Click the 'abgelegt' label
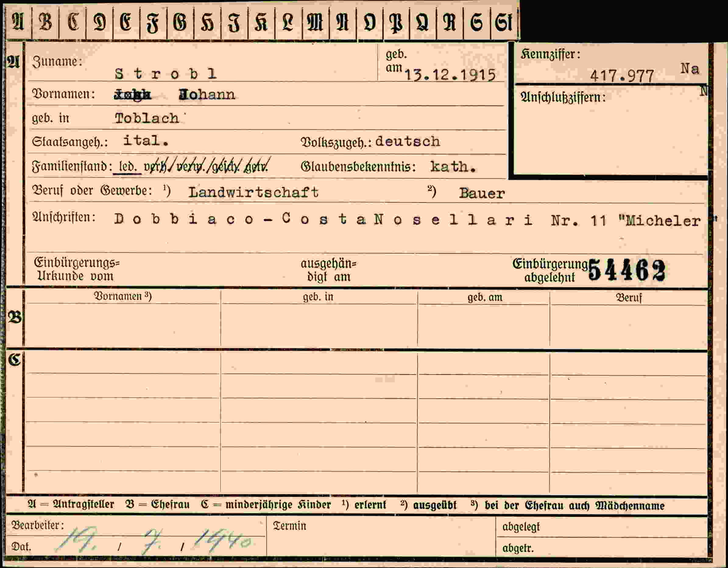This screenshot has width=728, height=568. 521,527
